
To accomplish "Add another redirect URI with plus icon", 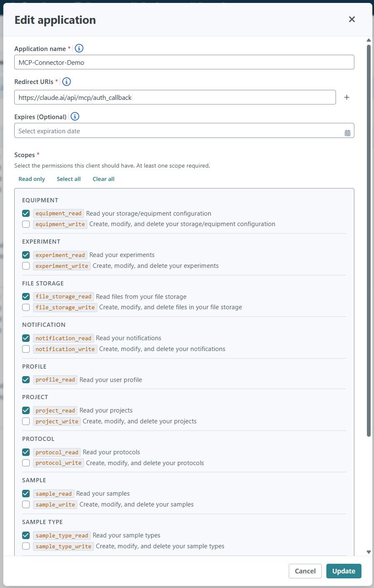I will coord(346,97).
